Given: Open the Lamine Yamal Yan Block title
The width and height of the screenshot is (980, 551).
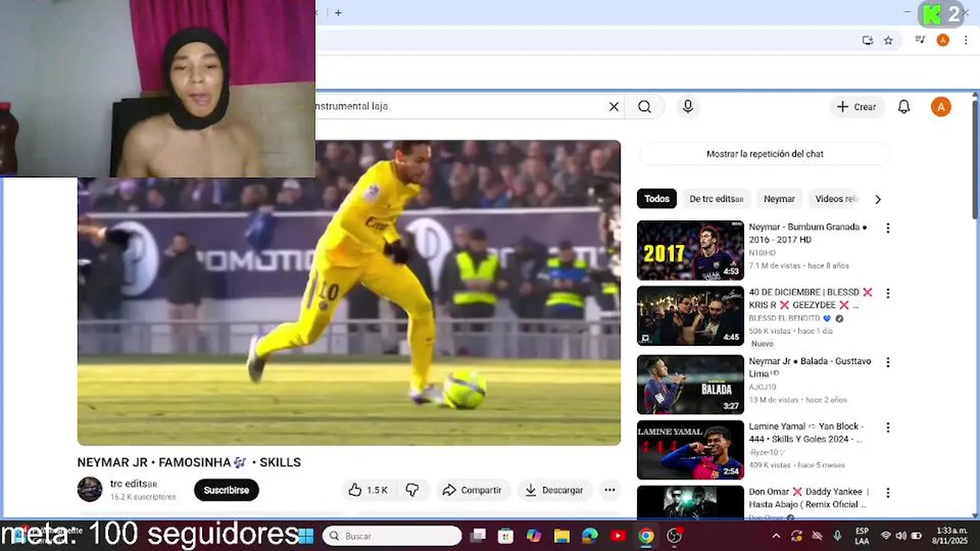Looking at the screenshot, I should coord(806,433).
